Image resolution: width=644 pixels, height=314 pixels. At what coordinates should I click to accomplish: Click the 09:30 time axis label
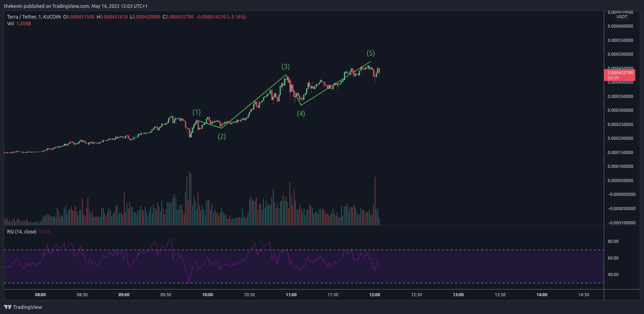[x=166, y=295]
